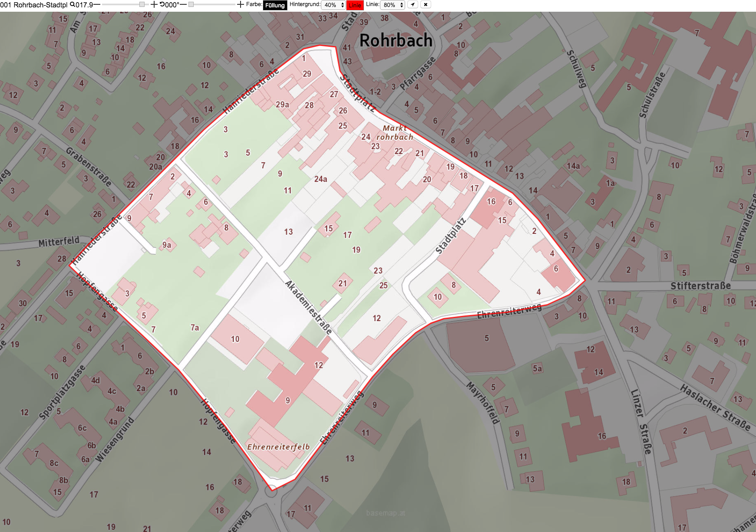Image resolution: width=756 pixels, height=532 pixels.
Task: Click the rotation slider handle
Action: point(191,4)
